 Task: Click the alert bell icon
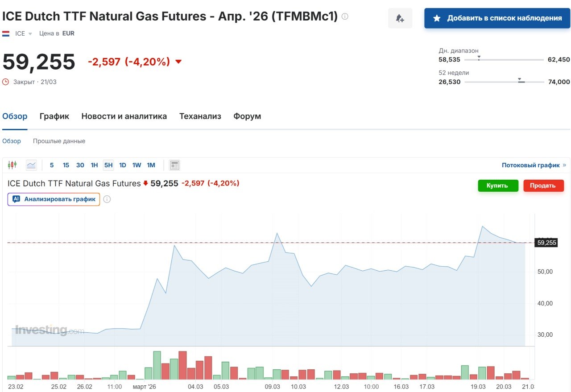[x=400, y=18]
